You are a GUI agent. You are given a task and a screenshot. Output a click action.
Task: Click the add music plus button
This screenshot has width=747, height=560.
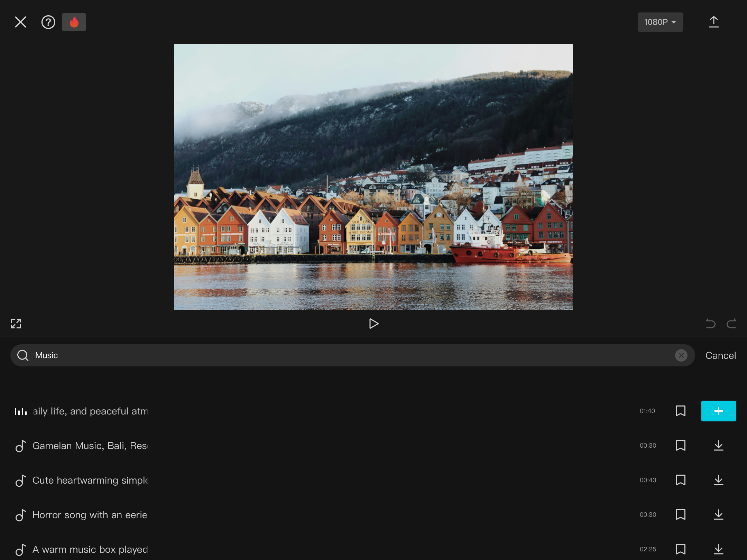point(718,411)
